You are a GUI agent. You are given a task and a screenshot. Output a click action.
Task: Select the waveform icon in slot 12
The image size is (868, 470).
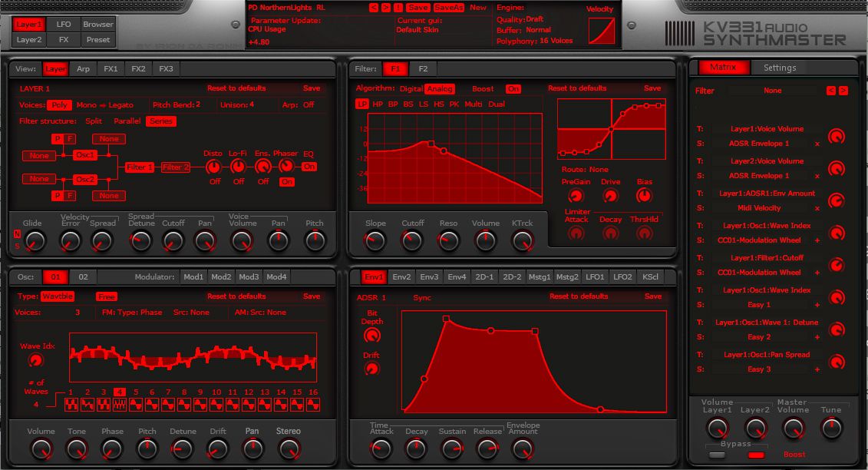tap(249, 405)
